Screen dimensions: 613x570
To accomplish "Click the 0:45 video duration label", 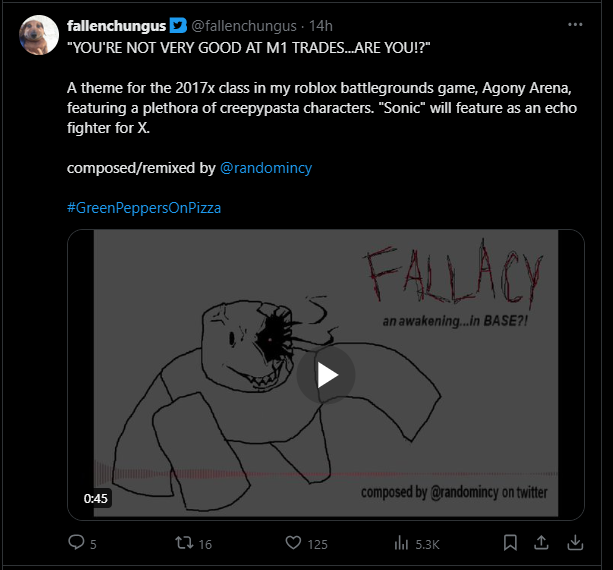I will coord(96,498).
